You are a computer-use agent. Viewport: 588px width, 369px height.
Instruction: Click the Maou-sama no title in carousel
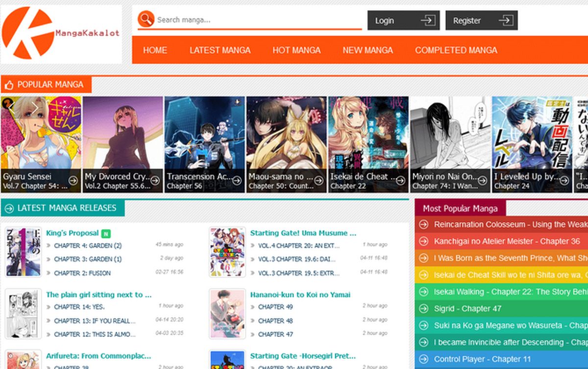click(281, 176)
